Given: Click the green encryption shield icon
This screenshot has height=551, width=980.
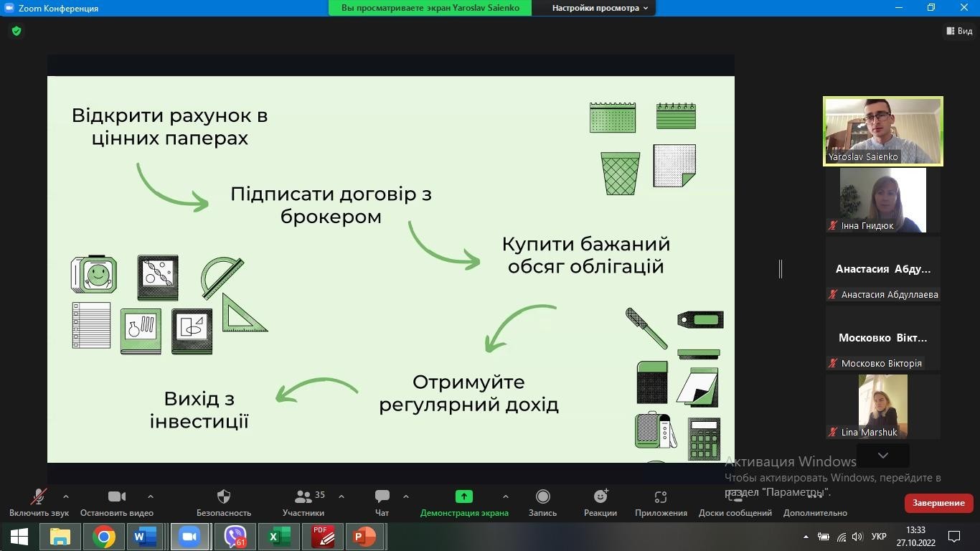Looking at the screenshot, I should click(x=17, y=31).
